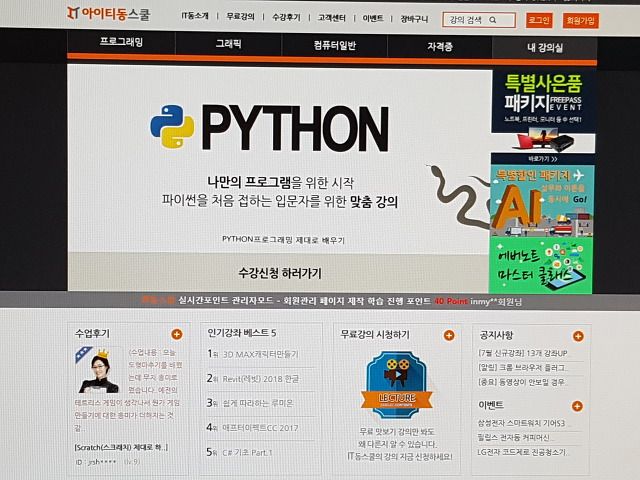Select the 그래픽 category tab
This screenshot has height=480, width=640.
229,43
